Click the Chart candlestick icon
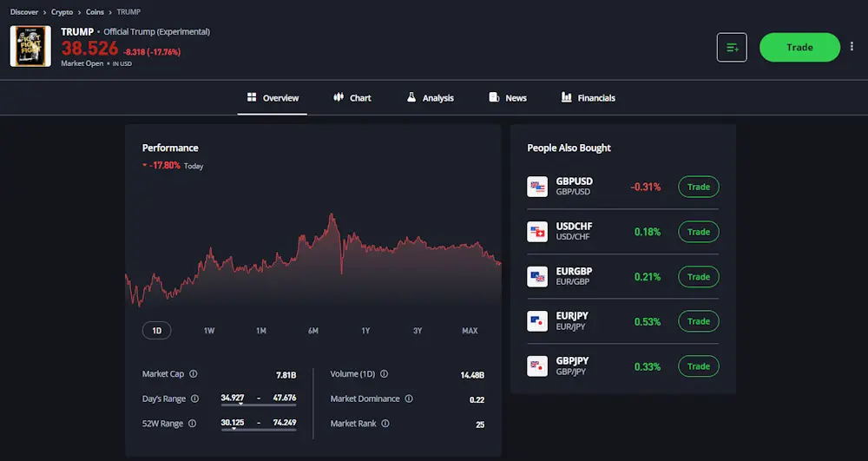The width and height of the screenshot is (868, 461). pyautogui.click(x=339, y=97)
